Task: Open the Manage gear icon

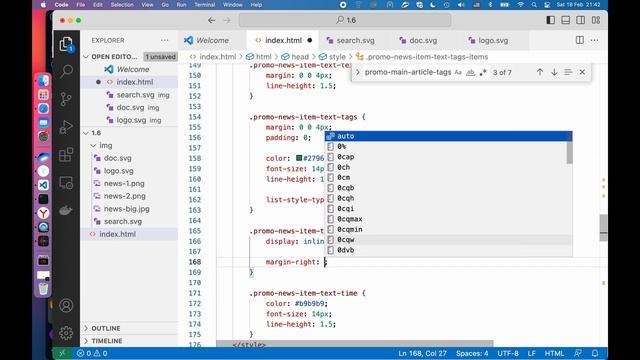Action: (x=66, y=333)
